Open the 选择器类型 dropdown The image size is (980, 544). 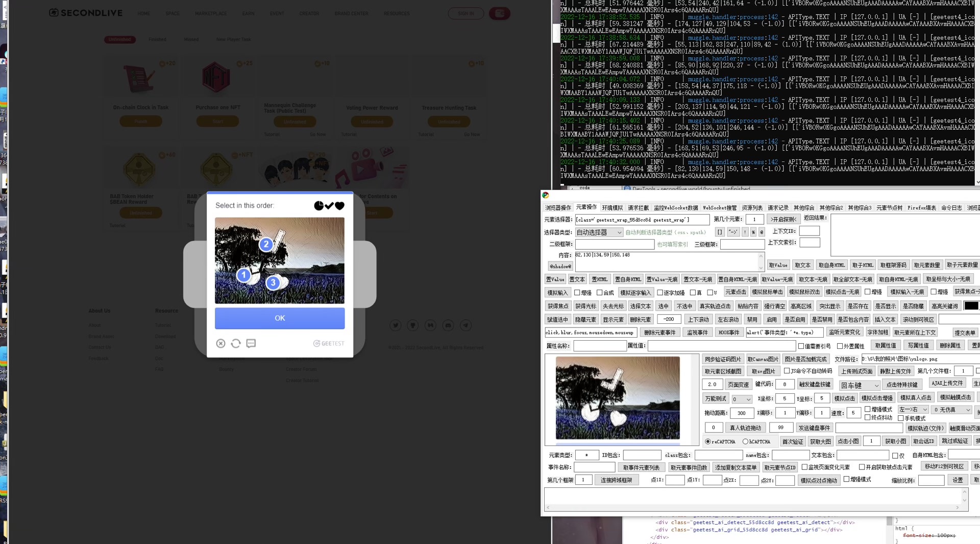point(599,232)
